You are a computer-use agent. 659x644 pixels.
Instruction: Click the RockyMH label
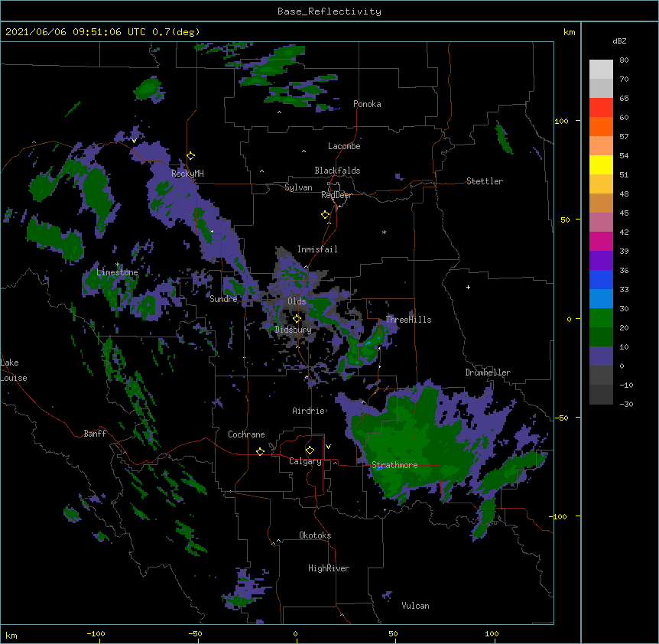pyautogui.click(x=187, y=174)
